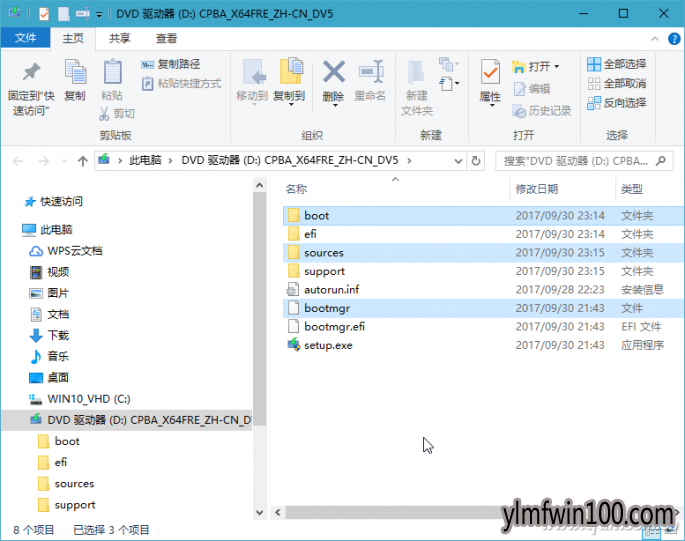This screenshot has width=685, height=541.
Task: Switch to the 查看 (View) tab
Action: pyautogui.click(x=166, y=38)
